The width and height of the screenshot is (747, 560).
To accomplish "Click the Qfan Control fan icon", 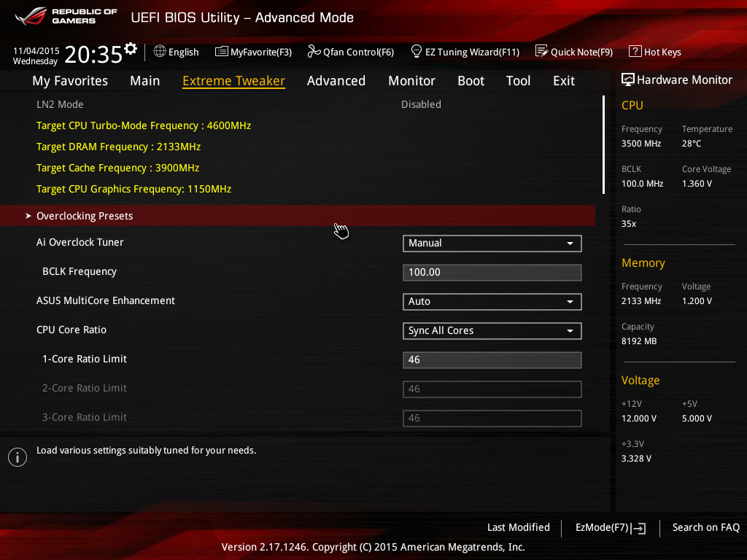I will point(314,52).
